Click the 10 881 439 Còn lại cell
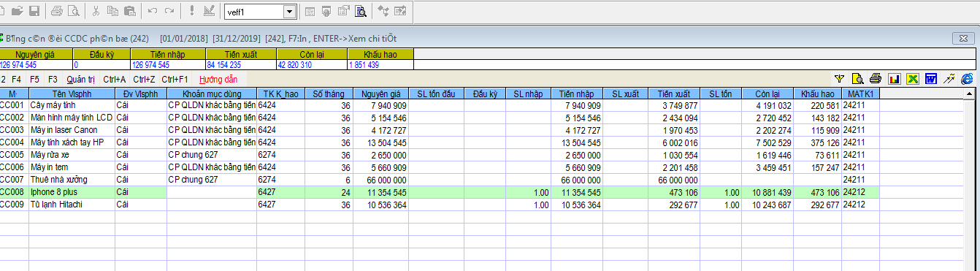Screen dimensions: 980x271 point(767,191)
